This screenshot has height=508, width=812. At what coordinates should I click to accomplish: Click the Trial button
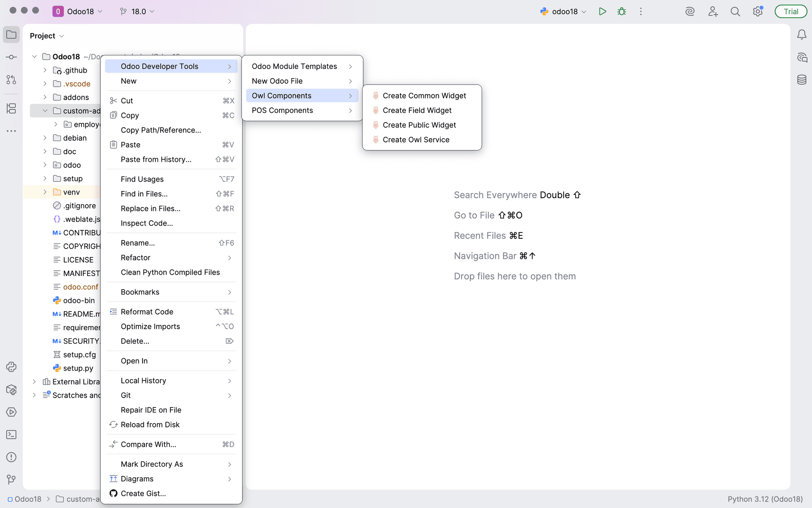pos(790,11)
